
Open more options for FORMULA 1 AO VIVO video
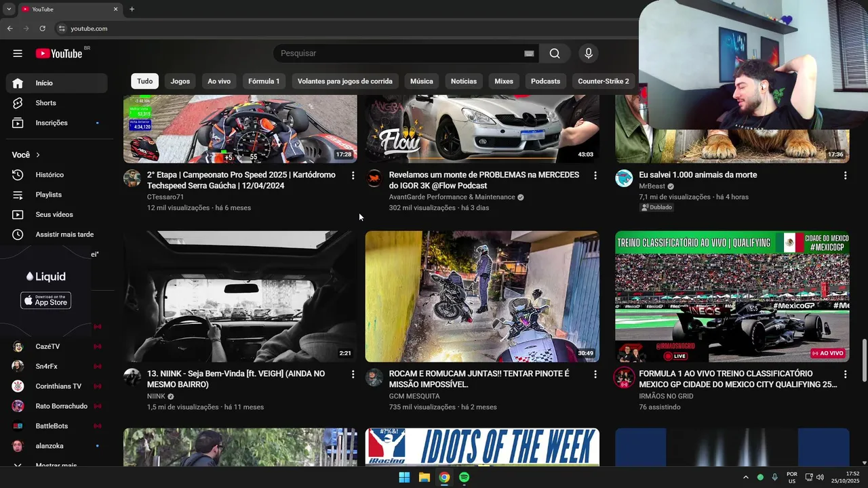pos(845,374)
